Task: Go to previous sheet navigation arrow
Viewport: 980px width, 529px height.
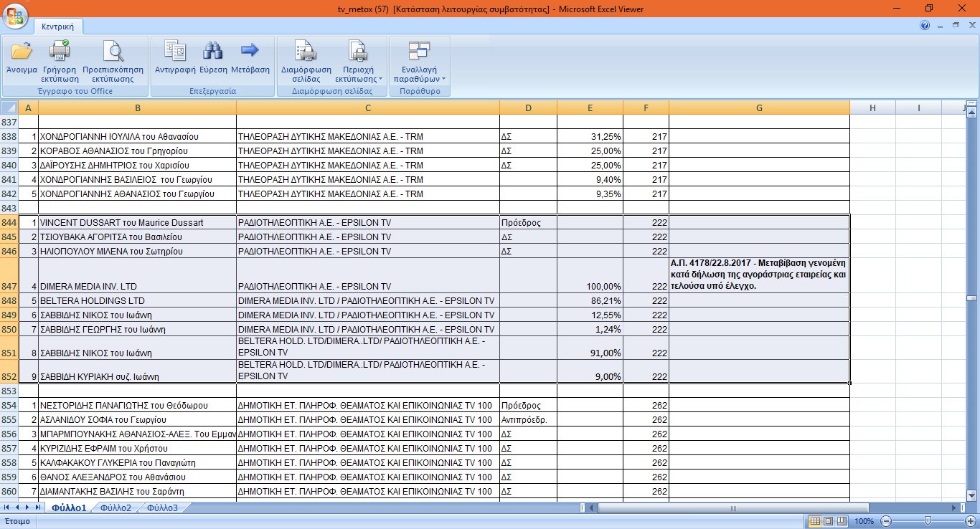Action: click(18, 507)
